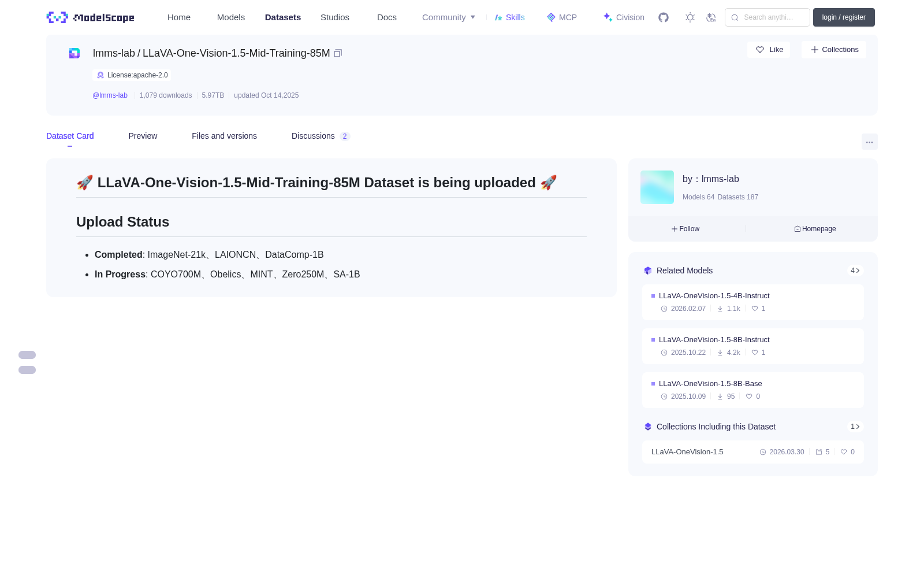Select the Dataset Card tab
The image size is (924, 578).
(x=70, y=136)
